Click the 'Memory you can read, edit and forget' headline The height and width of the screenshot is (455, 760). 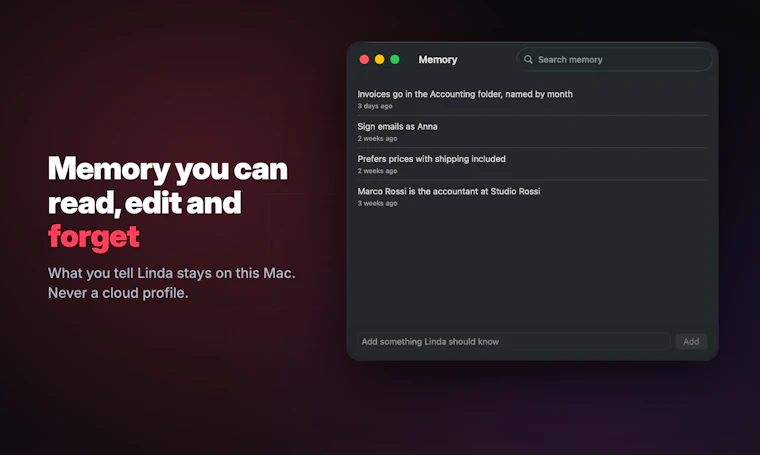point(168,203)
